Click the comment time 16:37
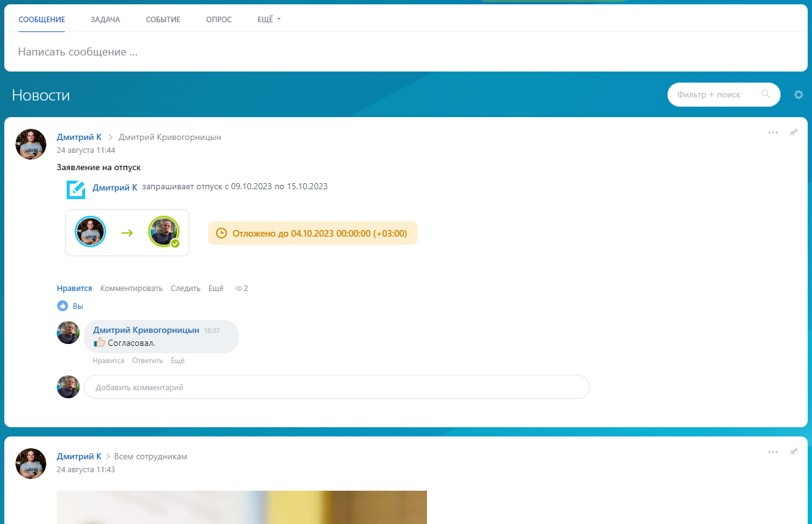Screen dimensions: 812x524 [212, 330]
